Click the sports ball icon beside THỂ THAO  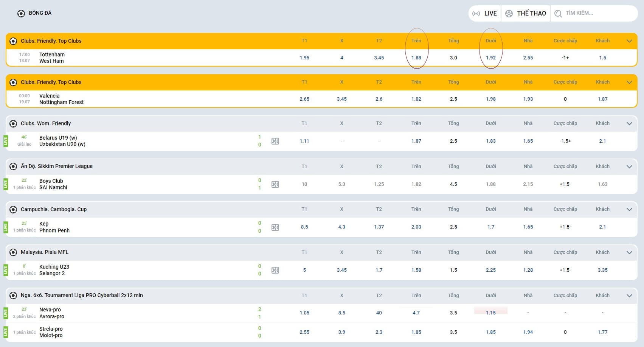pos(509,14)
